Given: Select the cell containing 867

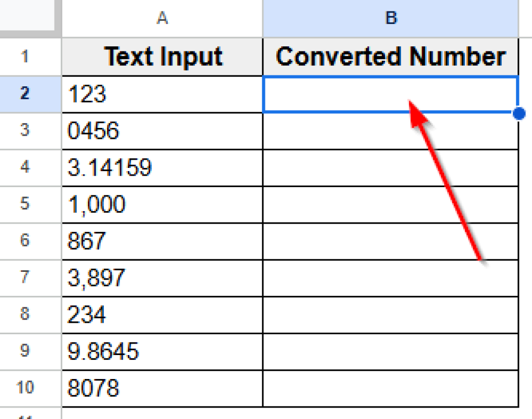Looking at the screenshot, I should point(161,241).
